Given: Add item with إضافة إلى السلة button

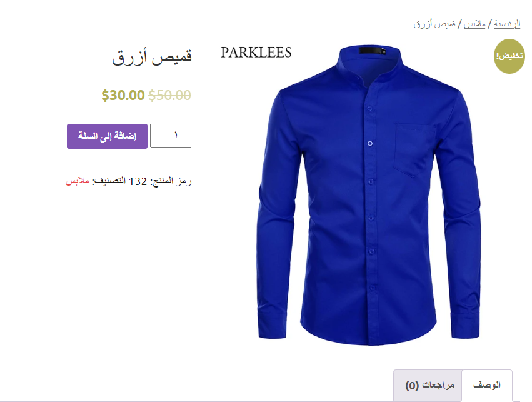Looking at the screenshot, I should pyautogui.click(x=108, y=136).
